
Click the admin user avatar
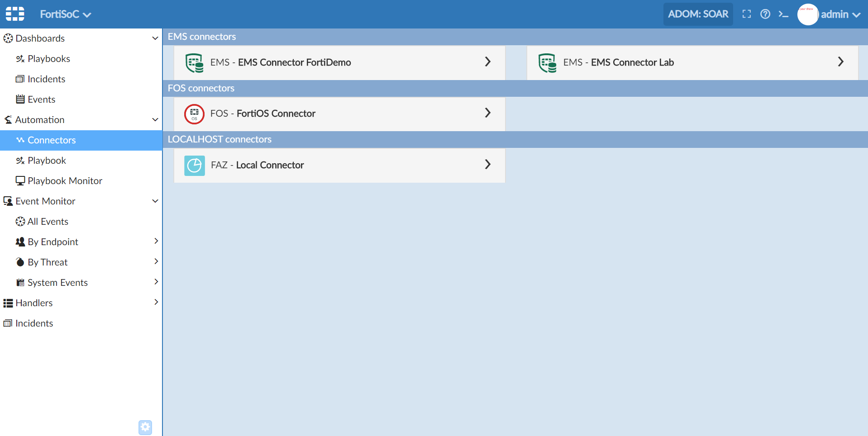[x=808, y=14]
